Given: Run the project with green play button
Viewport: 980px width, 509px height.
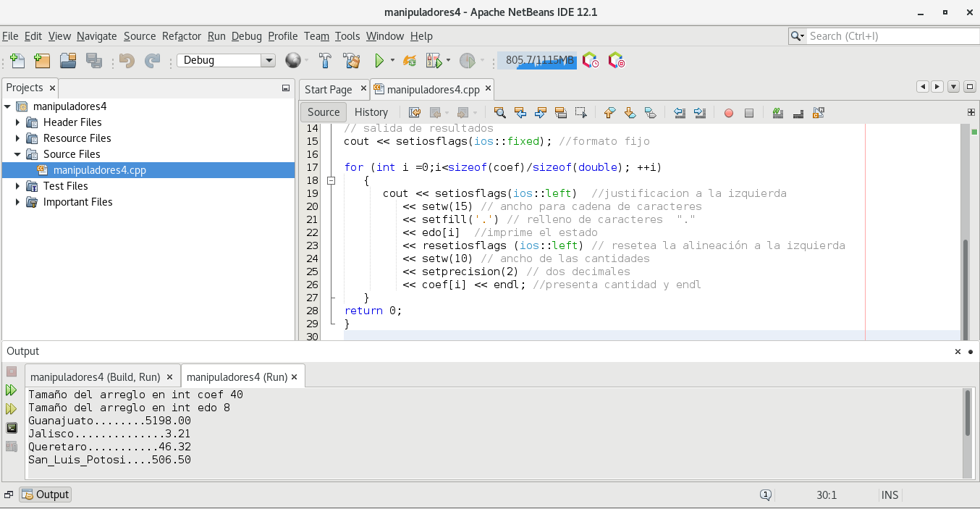Looking at the screenshot, I should (379, 61).
